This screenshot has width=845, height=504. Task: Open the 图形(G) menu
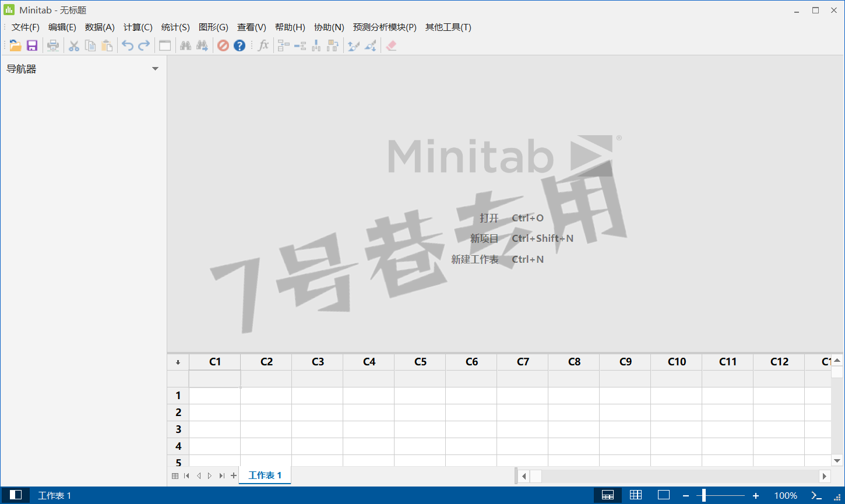(213, 27)
